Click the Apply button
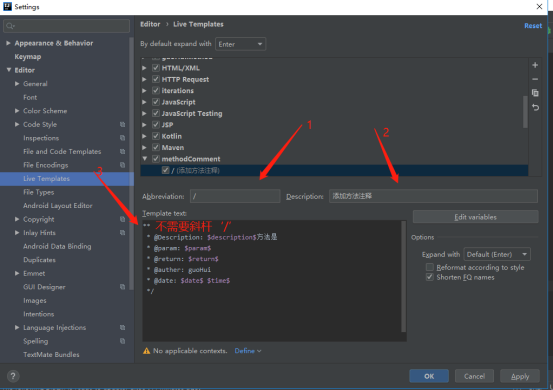The height and width of the screenshot is (390, 553). pos(520,376)
